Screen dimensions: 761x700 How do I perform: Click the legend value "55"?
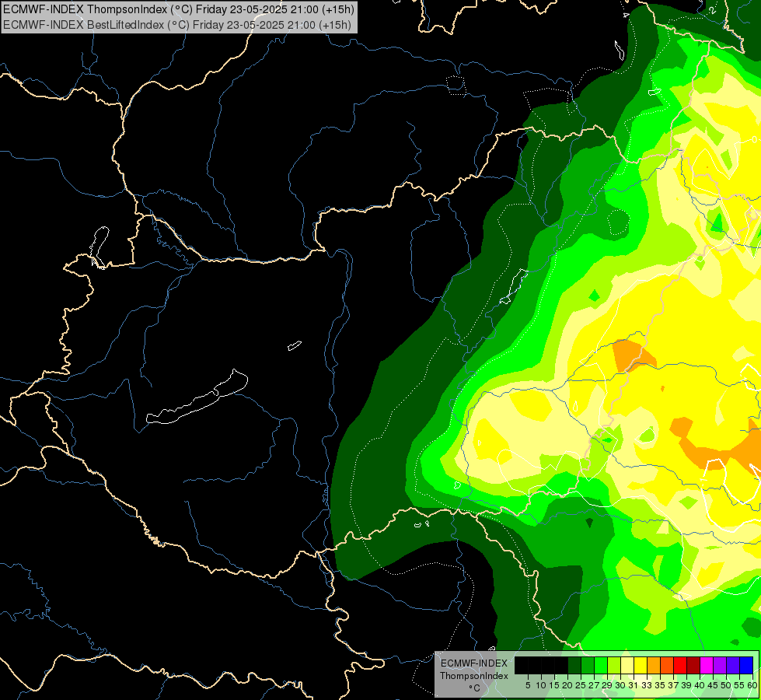click(740, 685)
